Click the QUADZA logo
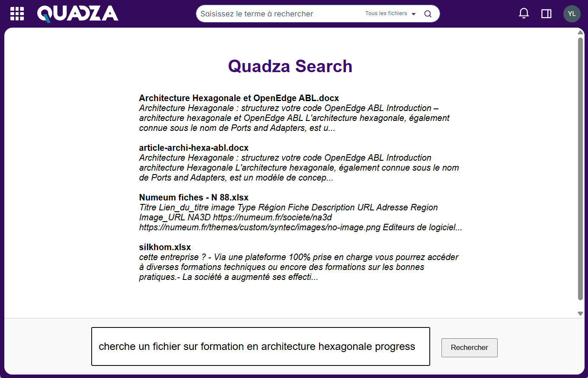This screenshot has height=378, width=588. click(x=78, y=13)
